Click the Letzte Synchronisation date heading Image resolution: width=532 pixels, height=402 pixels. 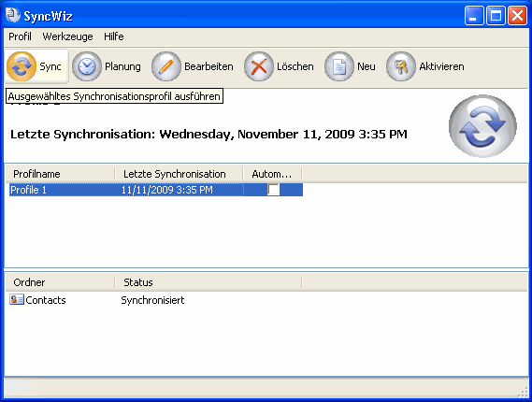(x=208, y=135)
